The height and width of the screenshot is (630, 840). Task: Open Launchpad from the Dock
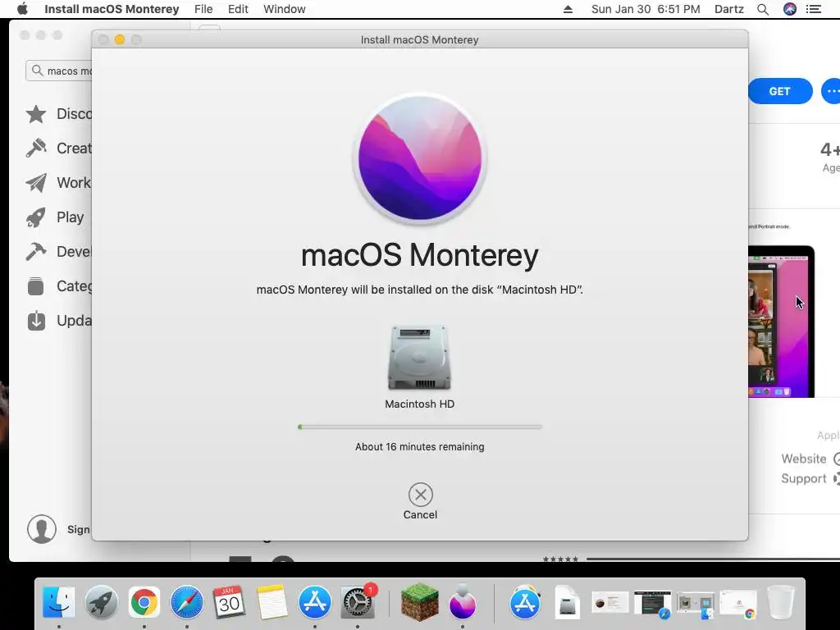(101, 602)
